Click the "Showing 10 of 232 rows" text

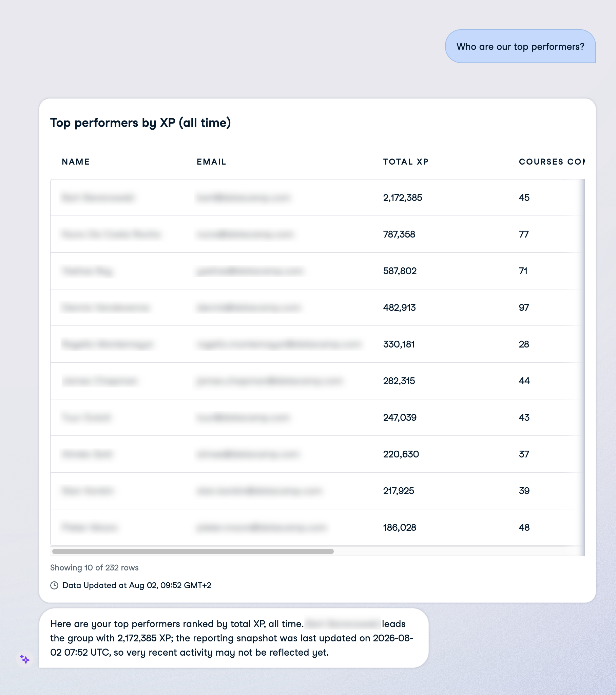point(95,567)
